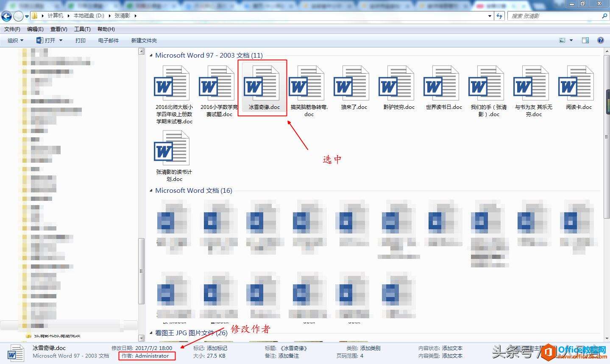Screen dimensions: 610x364
Task: Open the 帮助(H) menu
Action: (x=106, y=29)
